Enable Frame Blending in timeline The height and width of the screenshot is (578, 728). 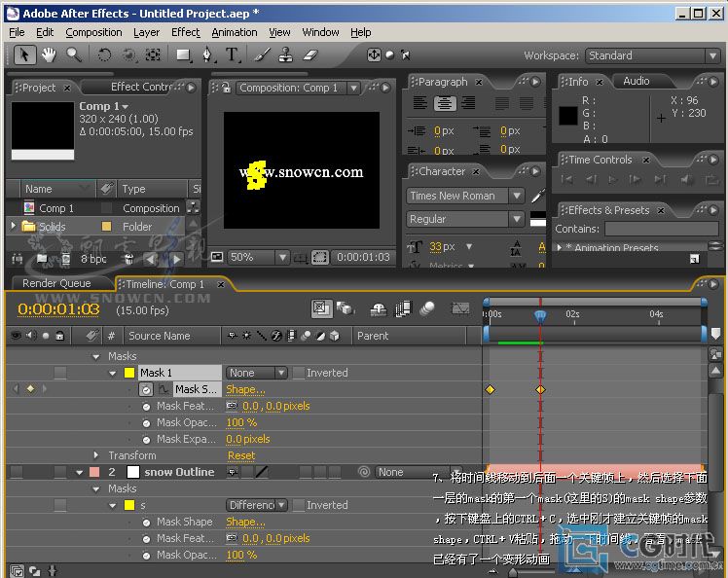403,308
